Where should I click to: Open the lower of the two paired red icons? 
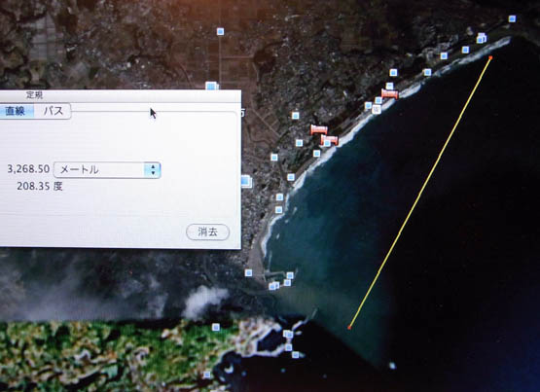tap(330, 140)
